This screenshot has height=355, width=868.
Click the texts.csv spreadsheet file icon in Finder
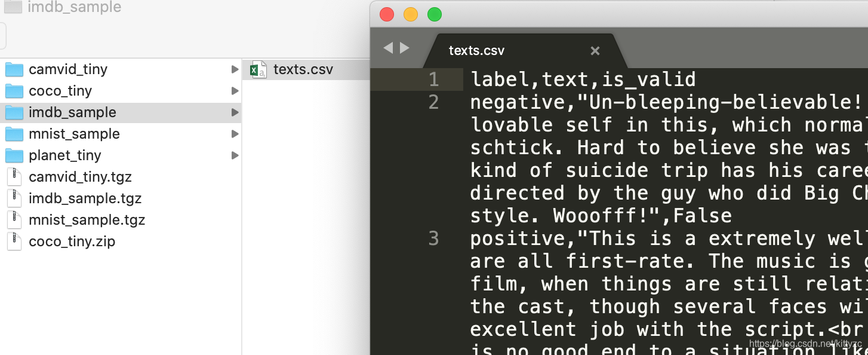pyautogui.click(x=258, y=69)
